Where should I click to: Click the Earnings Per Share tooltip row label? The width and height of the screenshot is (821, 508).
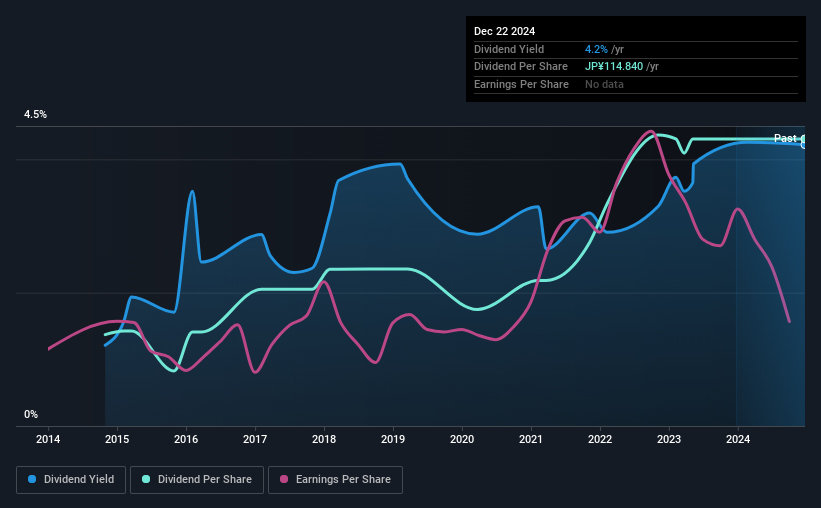pyautogui.click(x=521, y=84)
